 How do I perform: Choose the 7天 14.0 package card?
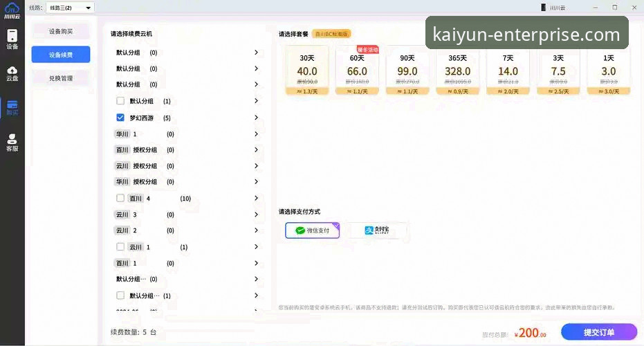click(508, 71)
